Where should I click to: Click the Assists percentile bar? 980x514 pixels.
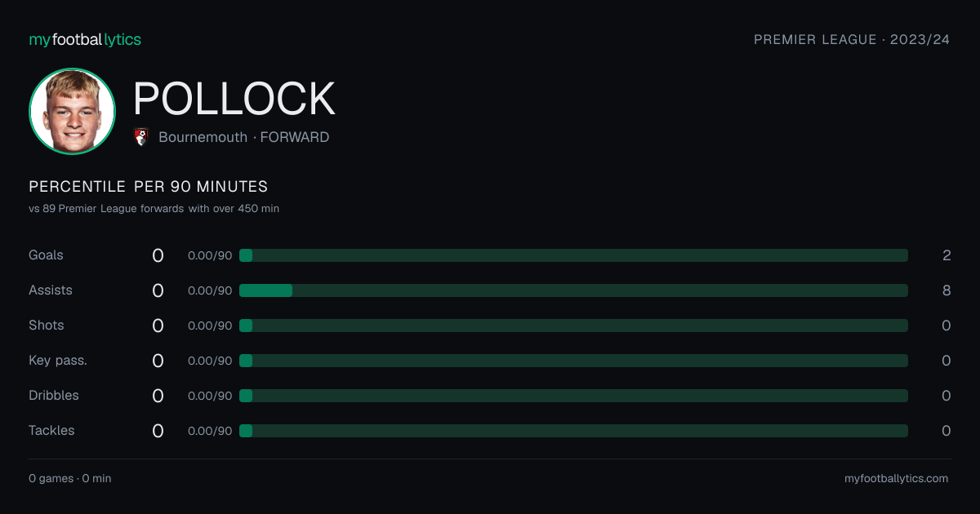pyautogui.click(x=573, y=290)
